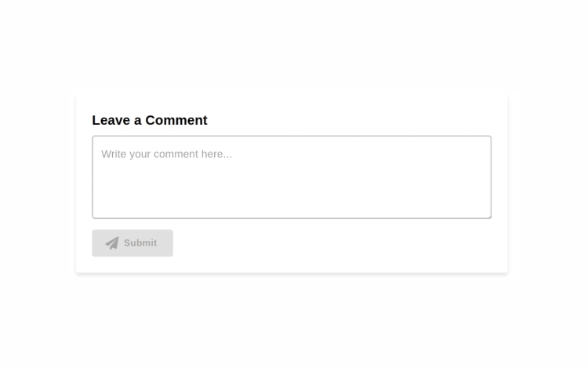
Task: Click the word 'Leave' in the heading
Action: [x=111, y=120]
